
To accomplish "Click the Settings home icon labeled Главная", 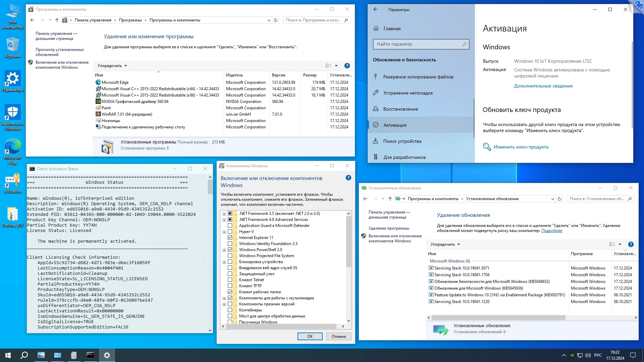I will tap(376, 28).
